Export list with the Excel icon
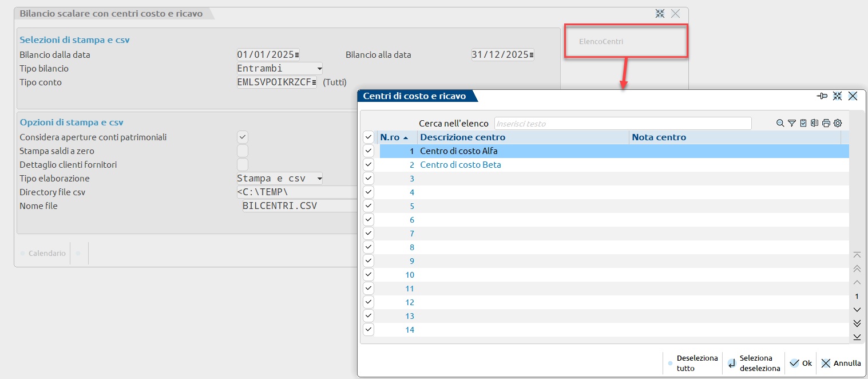Screen dimensions: 868x379 click(x=815, y=123)
